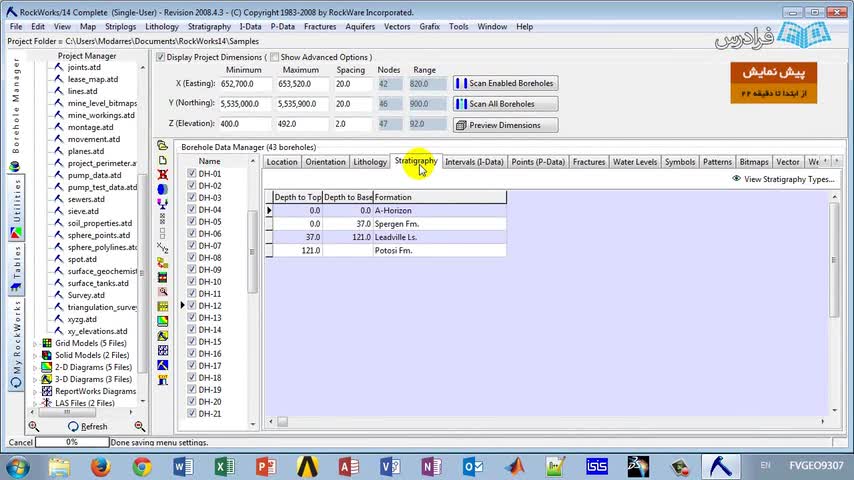This screenshot has width=854, height=480.
Task: Click Scan All Boreholes button
Action: 505,104
